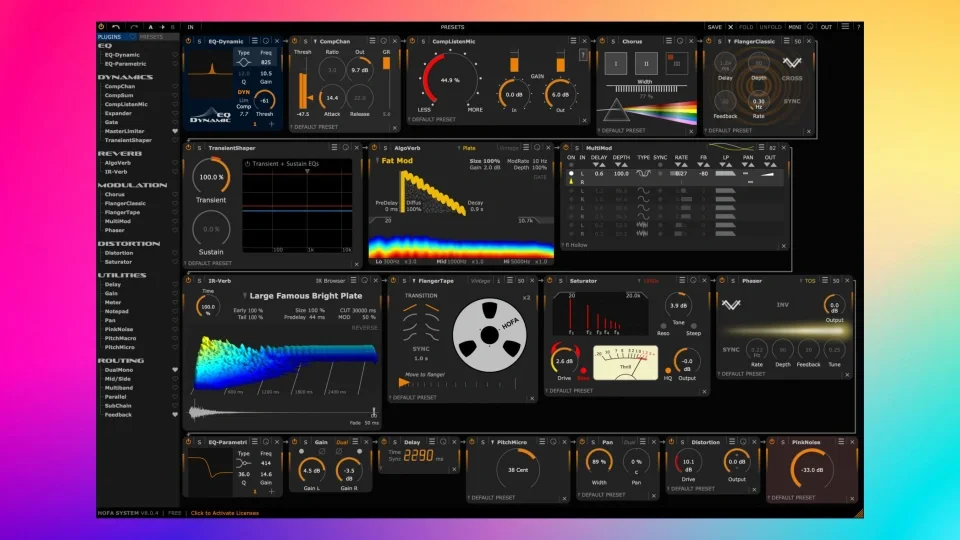Screen dimensions: 960x540
Task: Toggle REVERSE in IR-Verb
Action: point(364,328)
